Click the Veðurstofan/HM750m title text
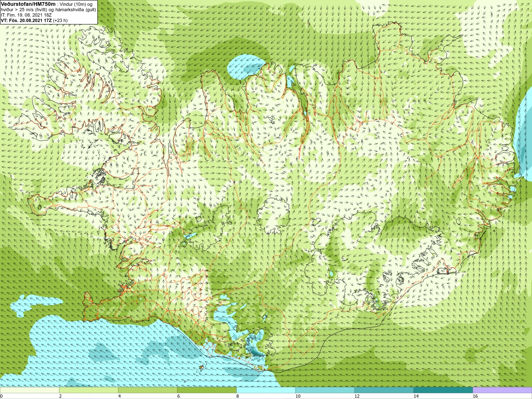The width and height of the screenshot is (532, 399). coord(28,4)
